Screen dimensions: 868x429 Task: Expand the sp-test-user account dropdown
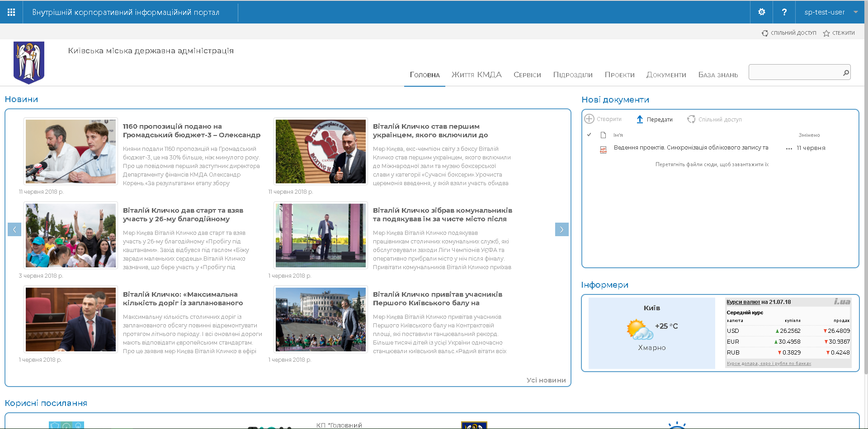click(x=855, y=12)
